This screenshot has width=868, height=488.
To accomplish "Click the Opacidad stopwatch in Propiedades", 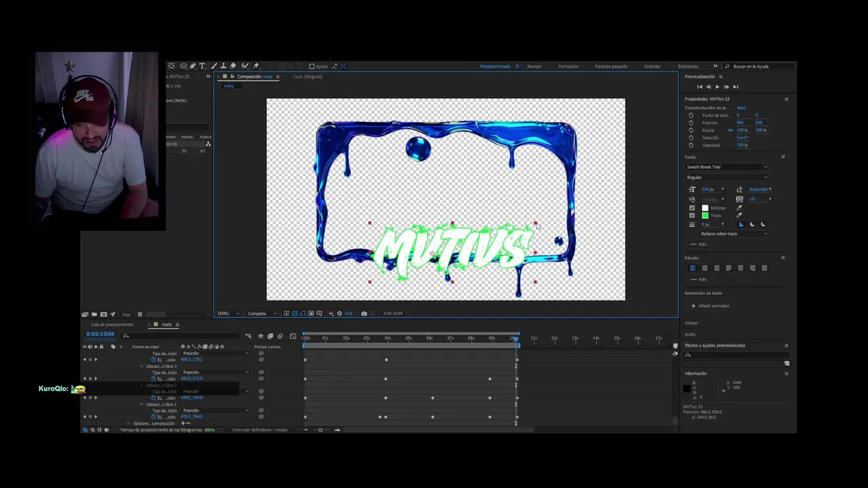I will [691, 145].
